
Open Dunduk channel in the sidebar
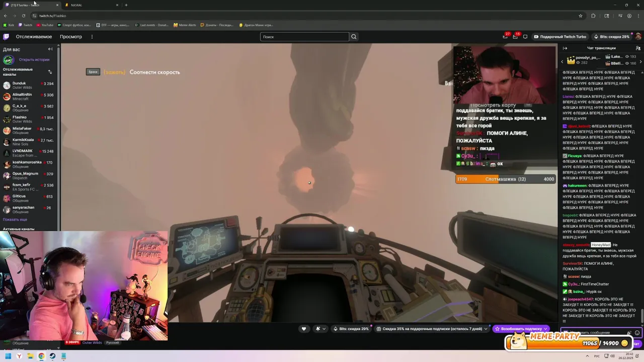point(29,85)
